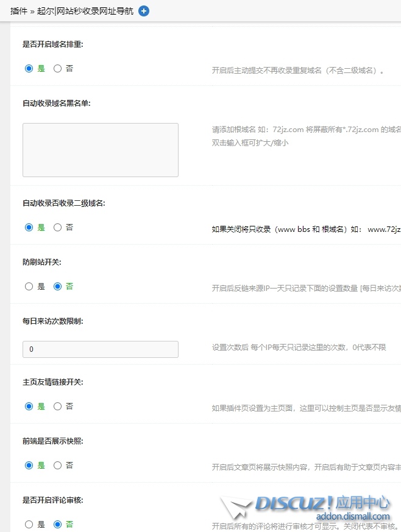Click the 自动收录域名黑名单 label
The height and width of the screenshot is (532, 401).
coord(57,103)
